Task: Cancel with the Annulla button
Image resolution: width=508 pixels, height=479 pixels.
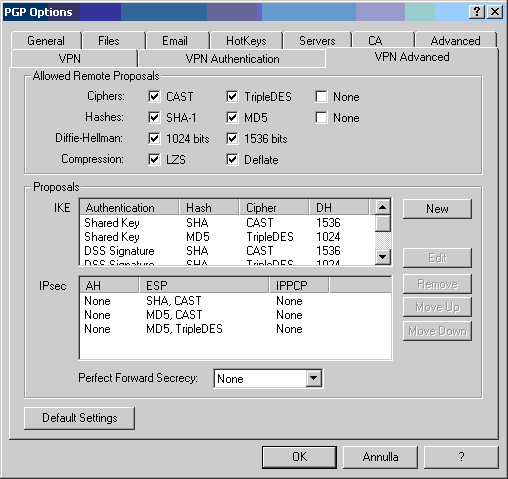Action: coord(380,457)
